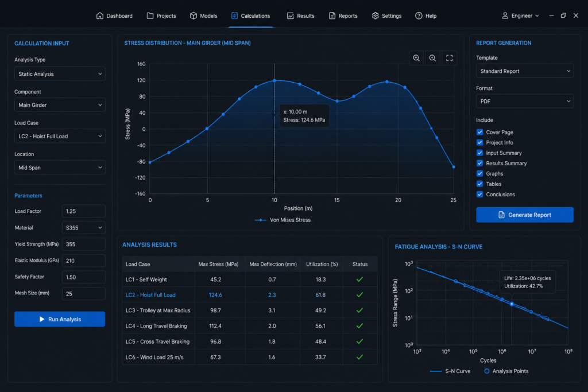The height and width of the screenshot is (392, 588).
Task: Uncheck the Cover Page checkbox
Action: (x=479, y=132)
